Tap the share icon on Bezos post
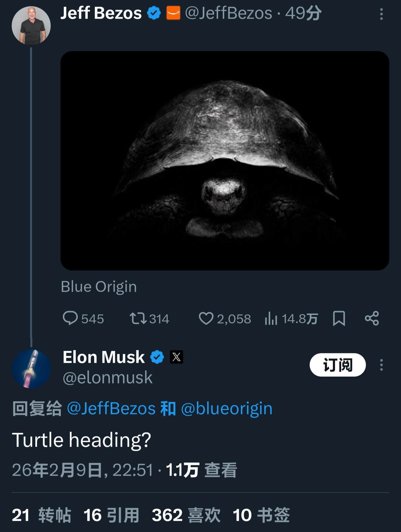Image resolution: width=401 pixels, height=532 pixels. coord(372,318)
